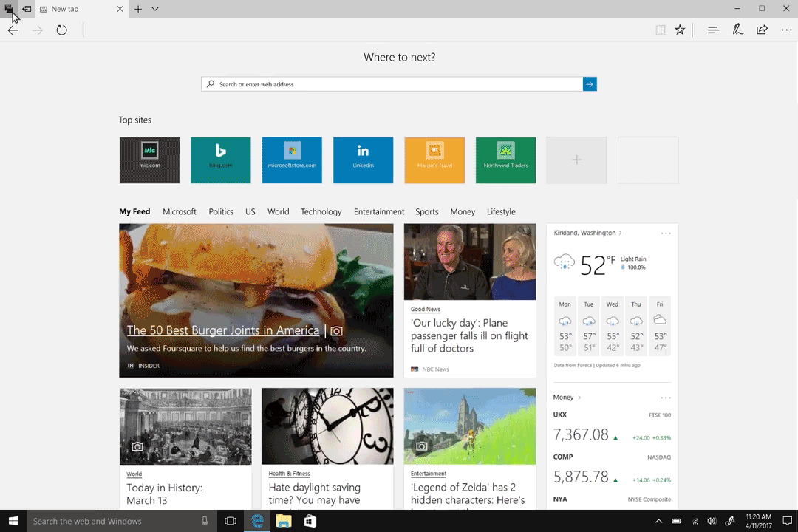The width and height of the screenshot is (798, 532).
Task: Open the LinkedIn top site tile
Action: coord(363,160)
